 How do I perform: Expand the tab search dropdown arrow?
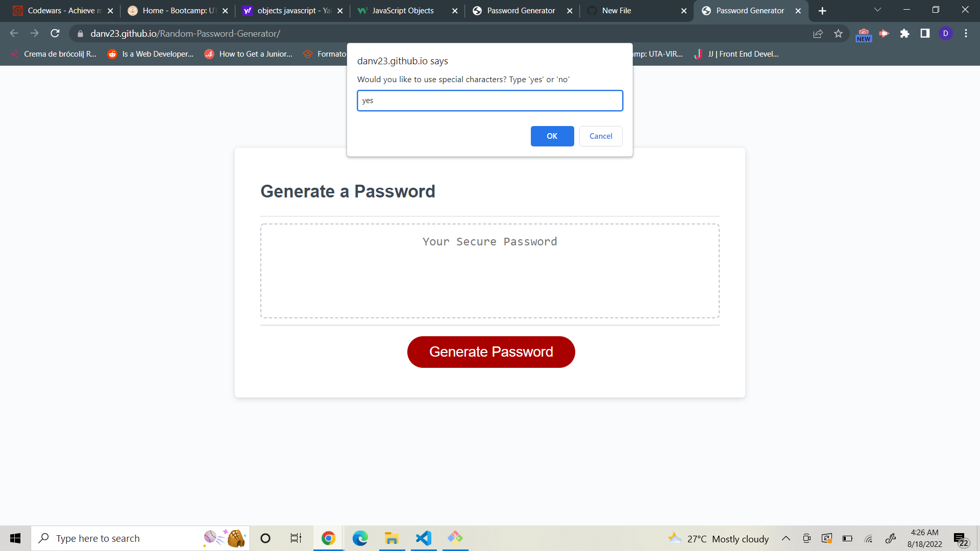[x=877, y=10]
